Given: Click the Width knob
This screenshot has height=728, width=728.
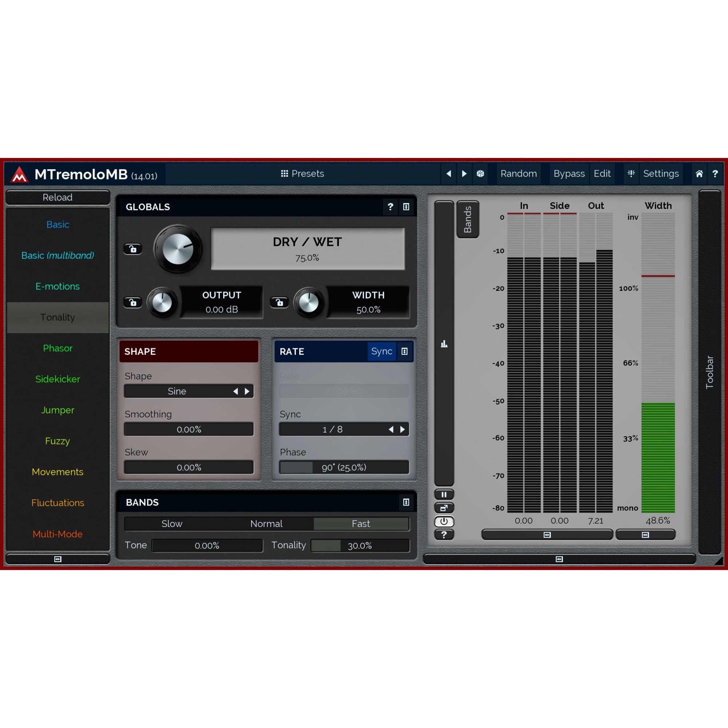Looking at the screenshot, I should 309,302.
